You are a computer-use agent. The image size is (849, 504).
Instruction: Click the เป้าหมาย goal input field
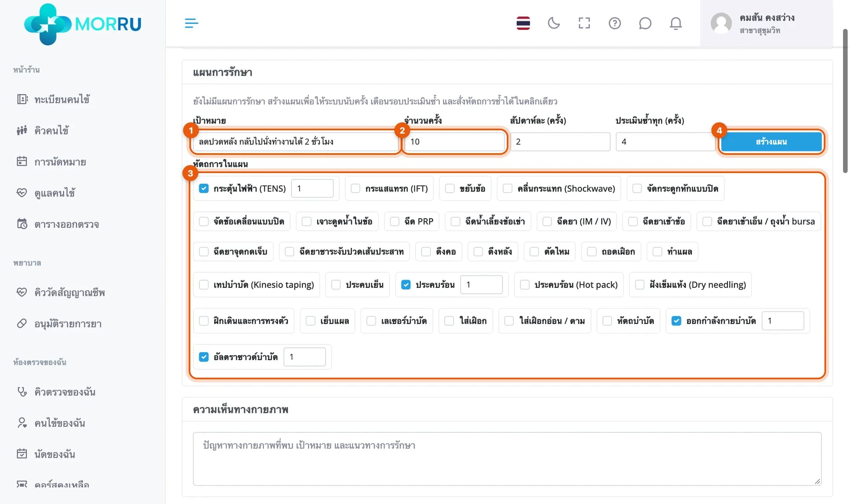pyautogui.click(x=295, y=142)
